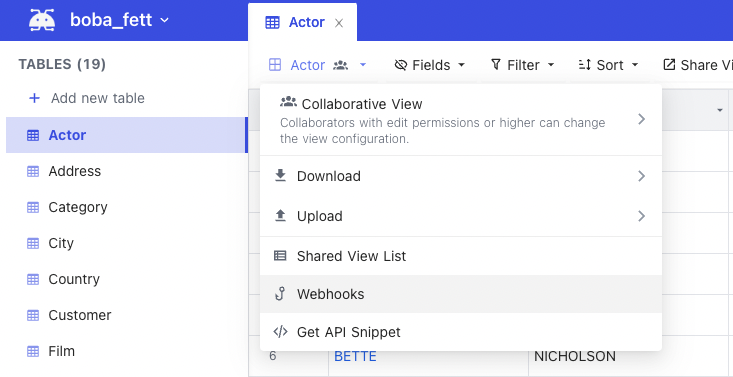The image size is (733, 377).
Task: Click the Film table grid icon
Action: pos(33,351)
